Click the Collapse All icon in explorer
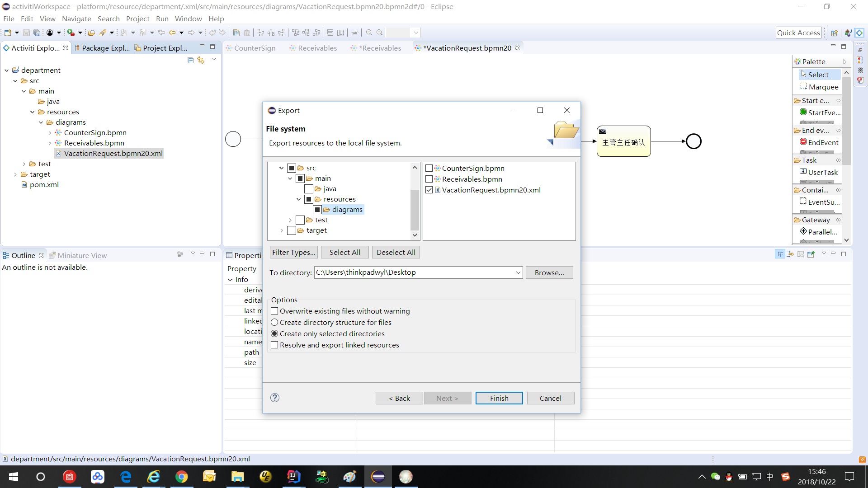 point(190,60)
